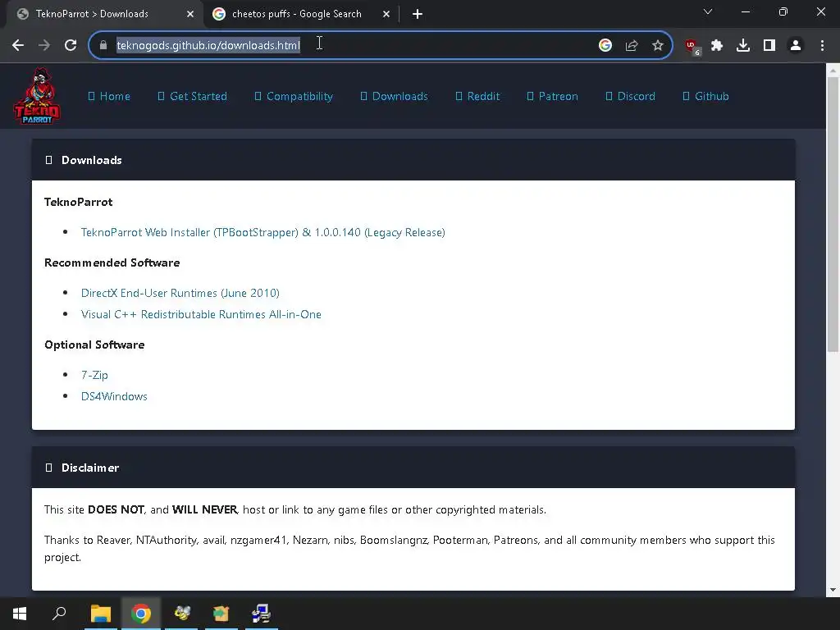
Task: Share this page via share icon
Action: [632, 46]
